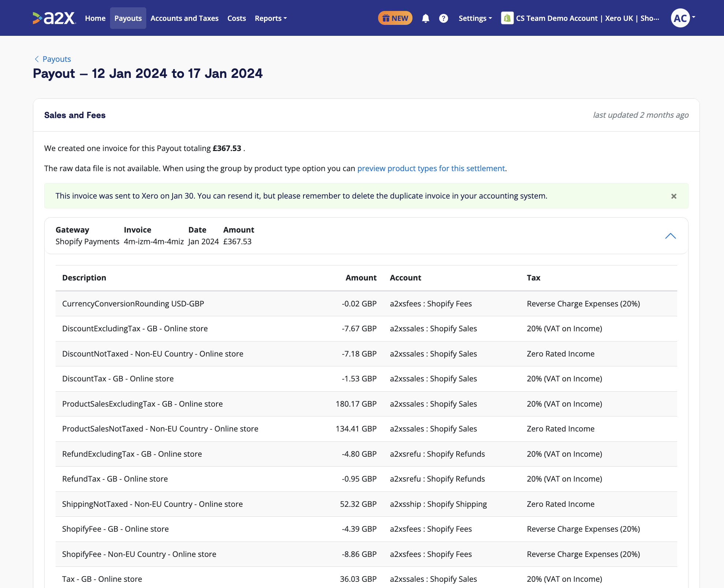This screenshot has width=724, height=588.
Task: Click the Amount table column header
Action: pyautogui.click(x=361, y=278)
